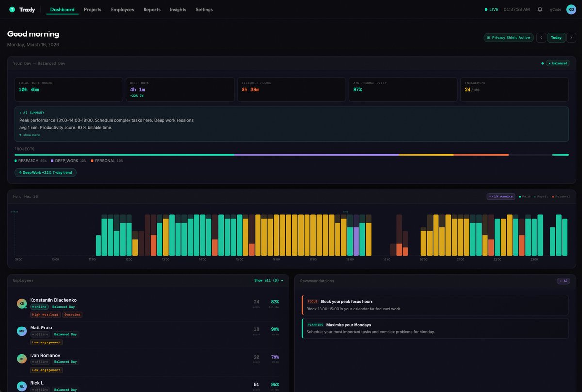The image size is (582, 392).
Task: Select the Ivan Romanov name
Action: click(45, 356)
